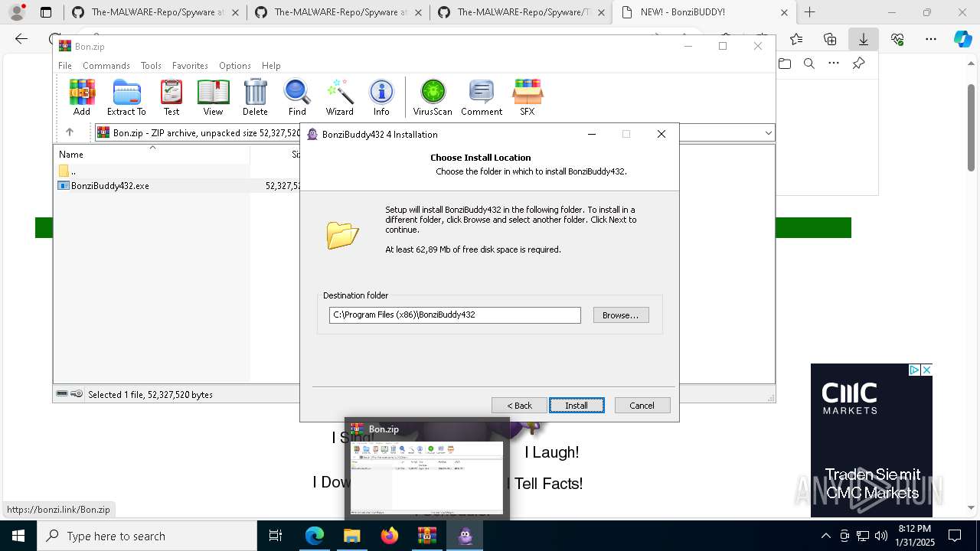Viewport: 980px width, 551px height.
Task: Pin the downloads panel
Action: 858,64
